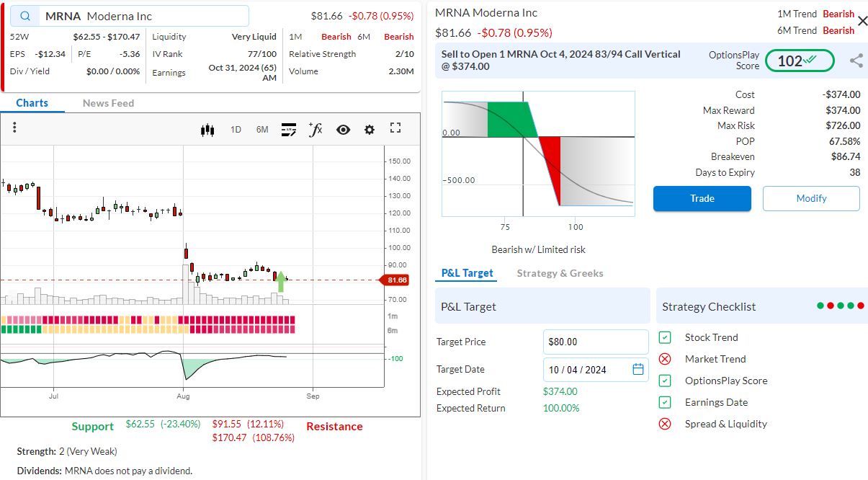Image resolution: width=868 pixels, height=480 pixels.
Task: Select the Strategy & Greeks tab
Action: 560,273
